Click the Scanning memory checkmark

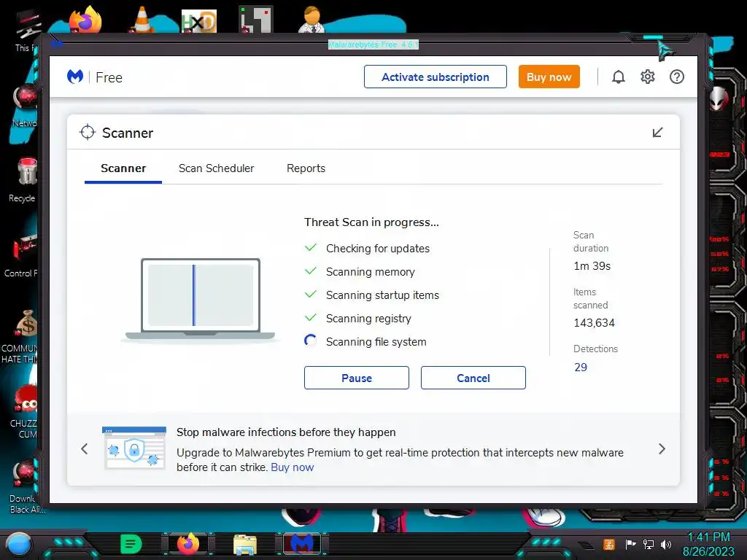click(311, 271)
